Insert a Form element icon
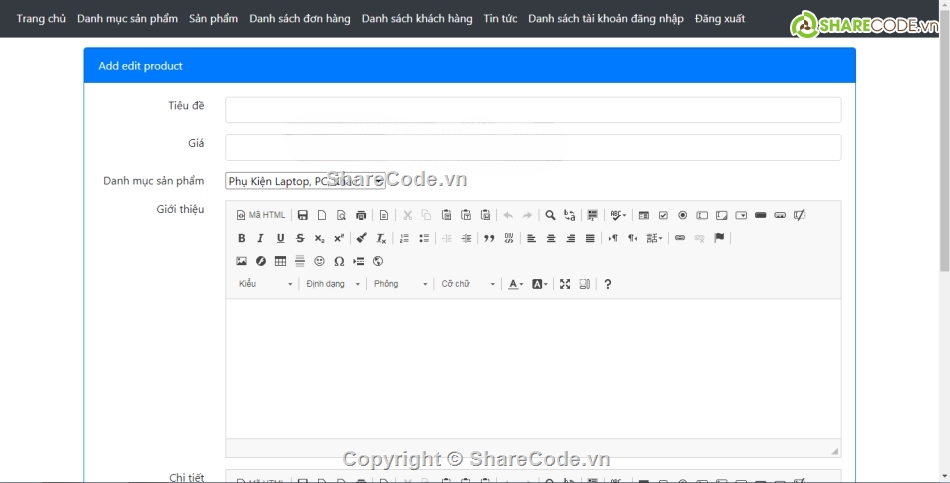950x483 pixels. click(x=644, y=215)
